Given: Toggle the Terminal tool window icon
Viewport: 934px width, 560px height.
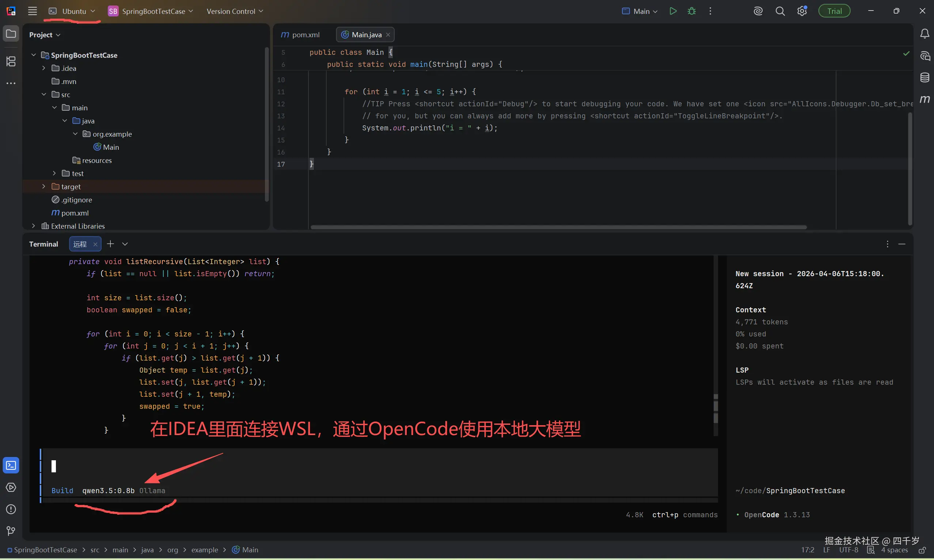Looking at the screenshot, I should 11,465.
